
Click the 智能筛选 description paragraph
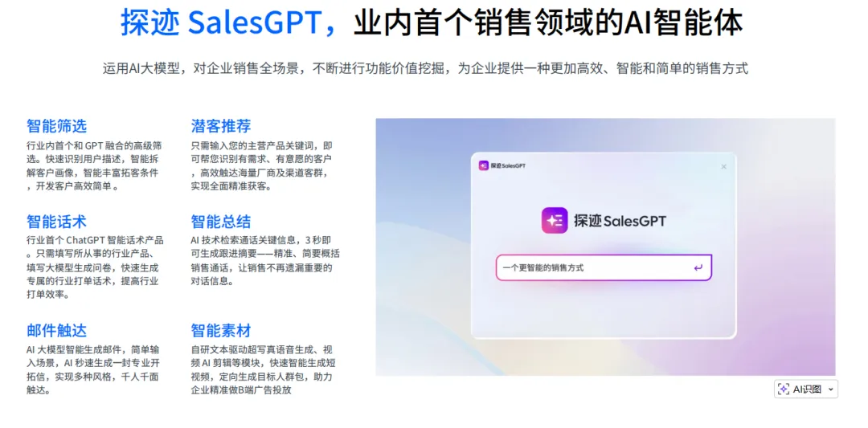(94, 166)
